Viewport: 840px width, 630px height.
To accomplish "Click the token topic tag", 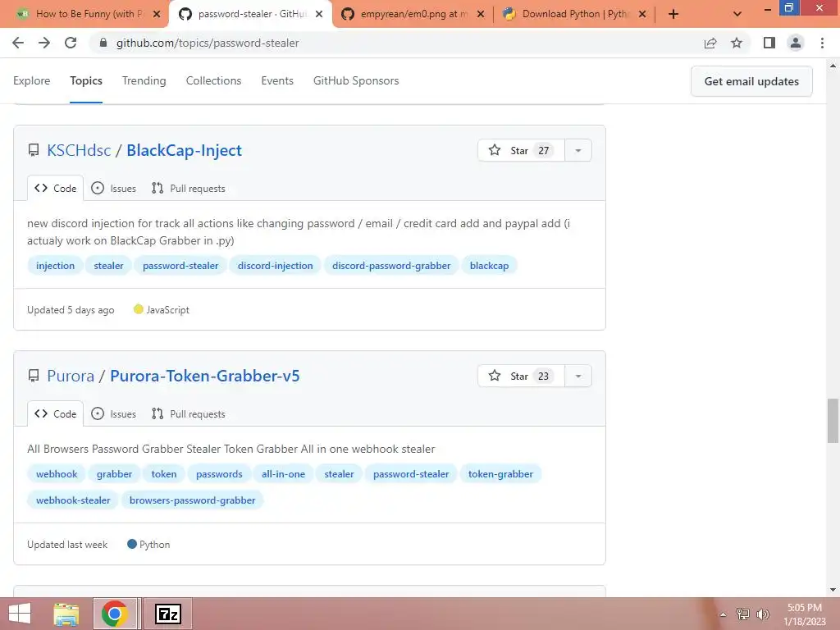I will pos(163,474).
